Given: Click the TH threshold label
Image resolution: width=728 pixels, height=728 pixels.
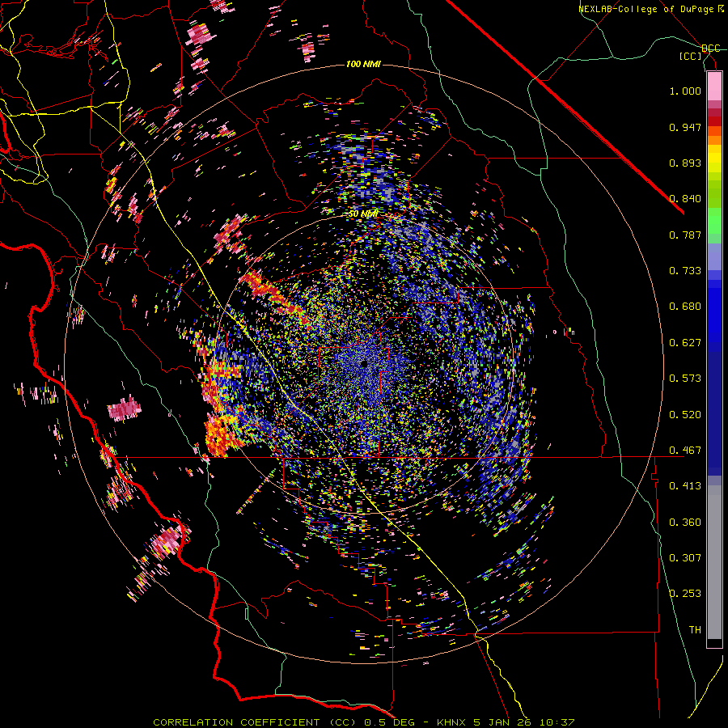Looking at the screenshot, I should (x=695, y=630).
